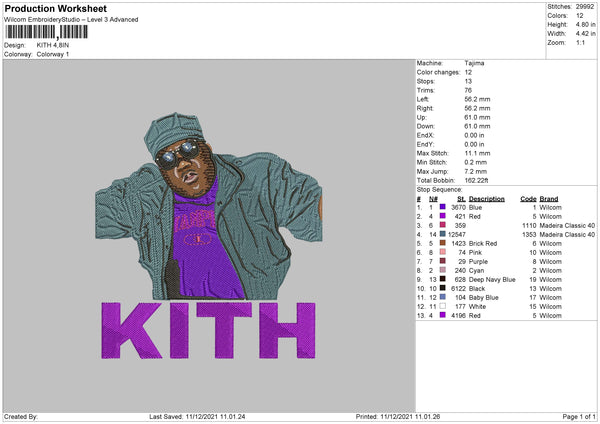
Task: Click the swatch for Madeira code 1110
Action: [x=442, y=225]
